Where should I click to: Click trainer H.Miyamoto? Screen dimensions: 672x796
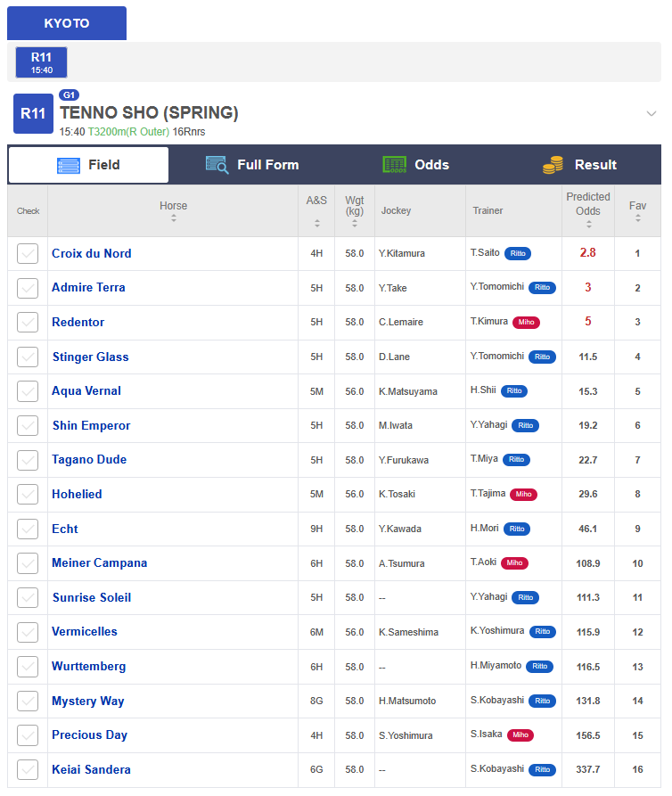click(x=496, y=665)
